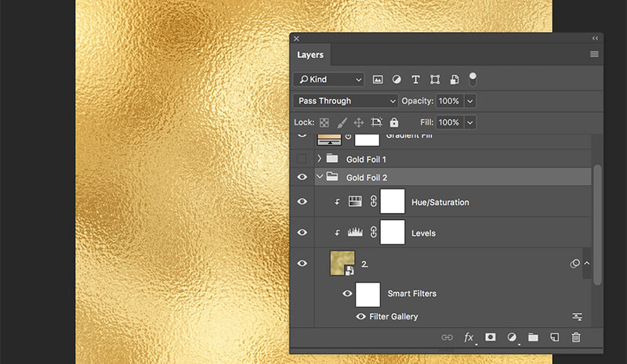627x364 pixels.
Task: Hide the Hue/Saturation layer
Action: pyautogui.click(x=303, y=202)
